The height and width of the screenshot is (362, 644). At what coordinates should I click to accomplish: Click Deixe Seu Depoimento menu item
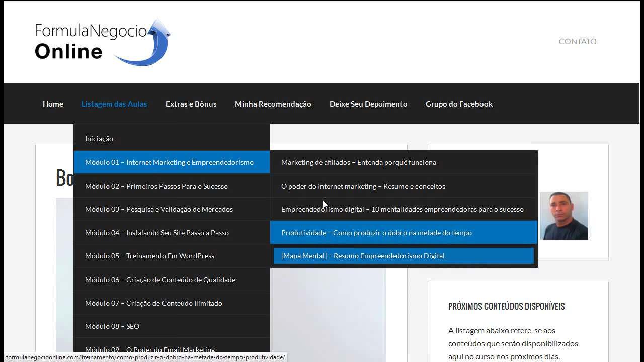point(368,104)
